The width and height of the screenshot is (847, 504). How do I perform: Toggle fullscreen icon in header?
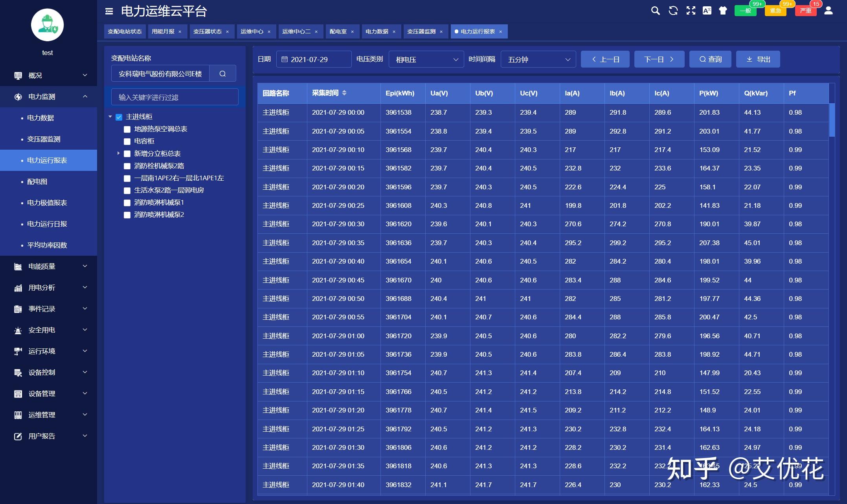(691, 11)
